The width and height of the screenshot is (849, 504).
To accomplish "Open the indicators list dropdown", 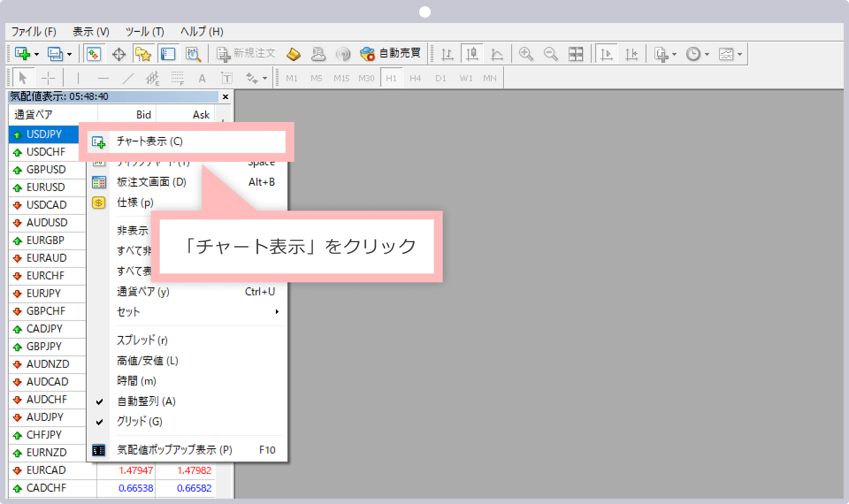I will click(x=675, y=53).
